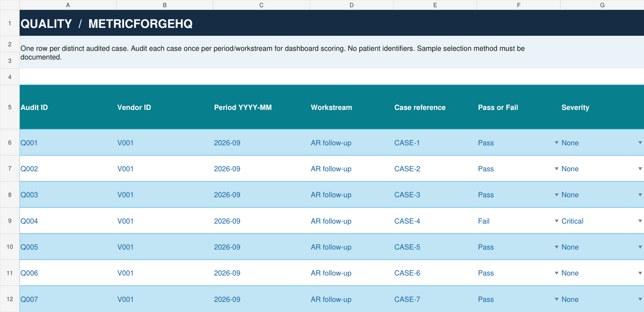Select 2026-09 period cell in Q002 row
The image size is (644, 312).
click(261, 169)
